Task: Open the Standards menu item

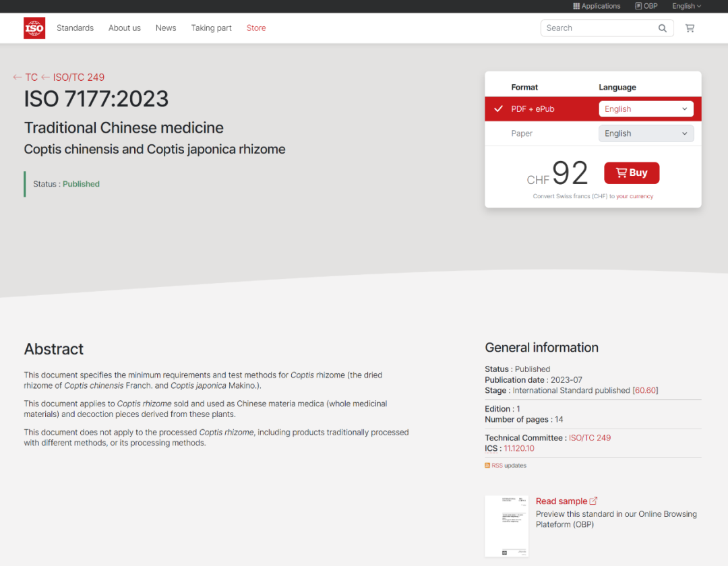Action: pyautogui.click(x=75, y=28)
